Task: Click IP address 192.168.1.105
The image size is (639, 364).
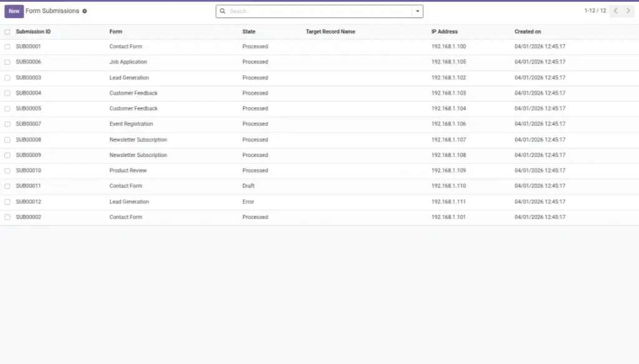Action: [x=449, y=62]
